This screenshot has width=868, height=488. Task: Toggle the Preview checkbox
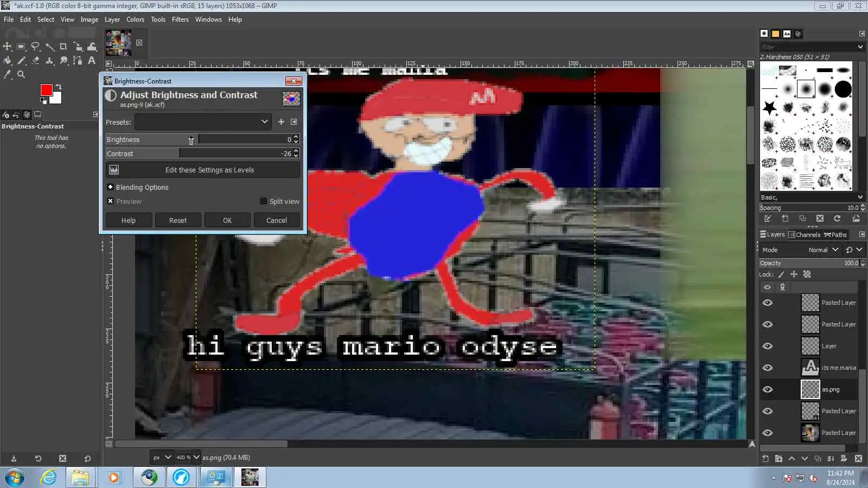tap(110, 201)
